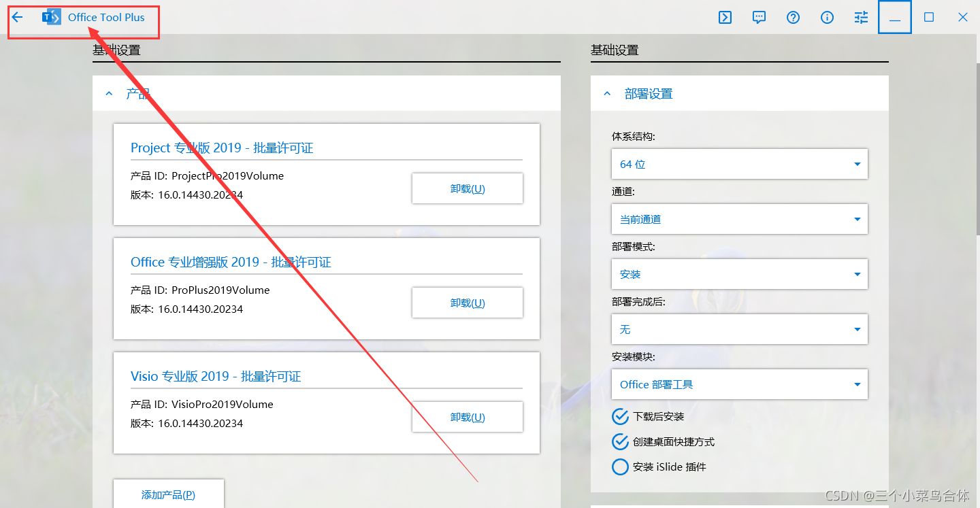980x508 pixels.
Task: Open the feedback chat bubble icon
Action: pos(759,18)
